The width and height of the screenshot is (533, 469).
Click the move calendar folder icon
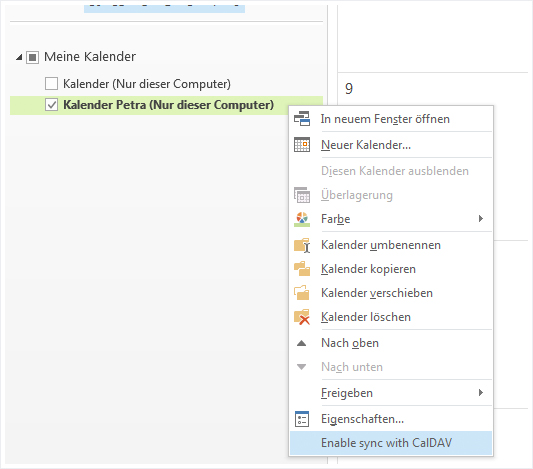(302, 293)
